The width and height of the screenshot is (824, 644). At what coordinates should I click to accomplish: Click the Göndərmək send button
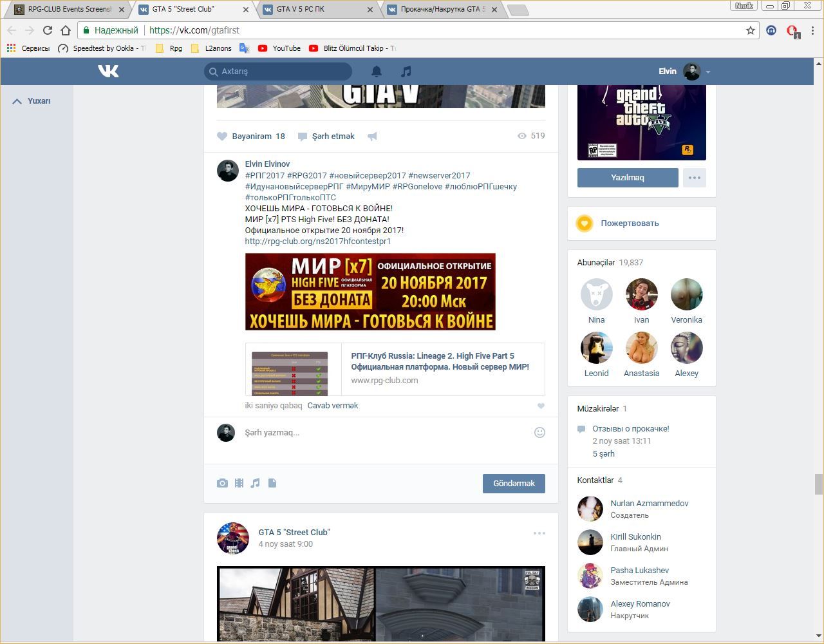click(514, 484)
